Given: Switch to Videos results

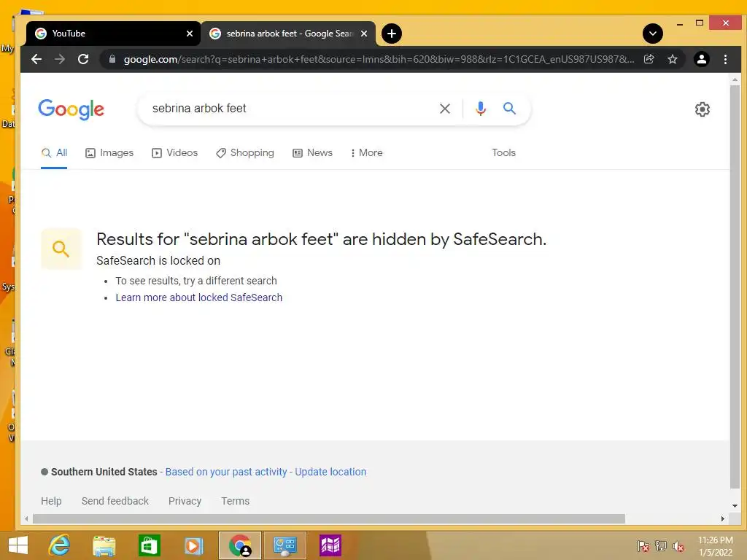Looking at the screenshot, I should point(174,153).
